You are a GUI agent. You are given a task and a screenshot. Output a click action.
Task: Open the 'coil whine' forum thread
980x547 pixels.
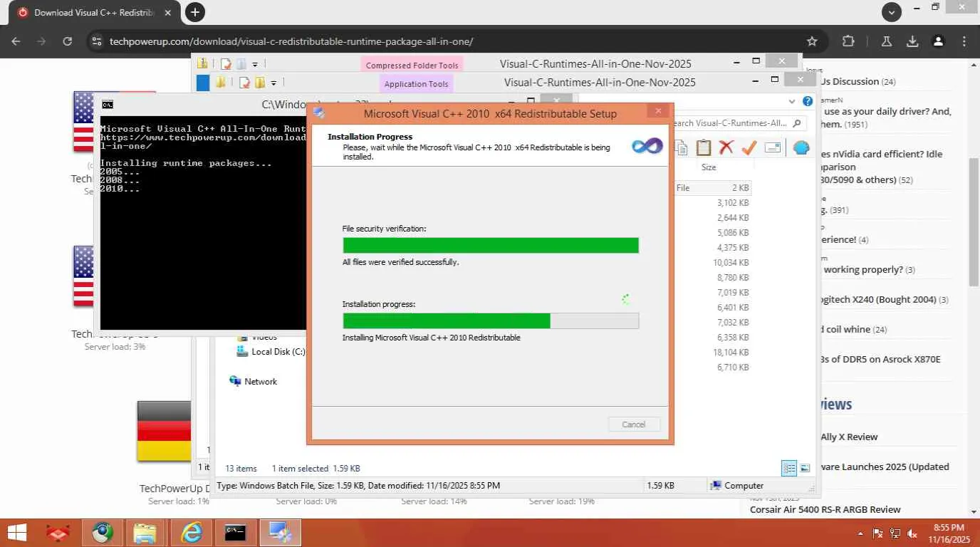click(850, 330)
